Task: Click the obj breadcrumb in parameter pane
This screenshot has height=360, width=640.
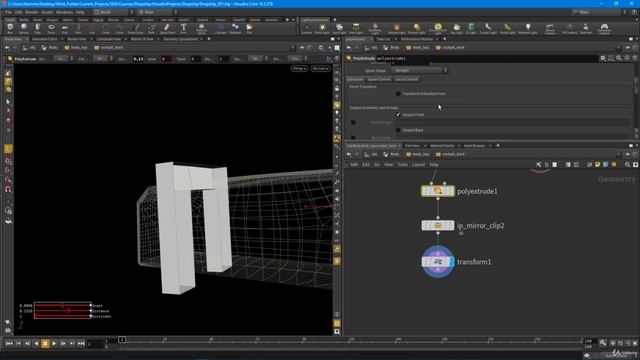Action: pyautogui.click(x=371, y=48)
